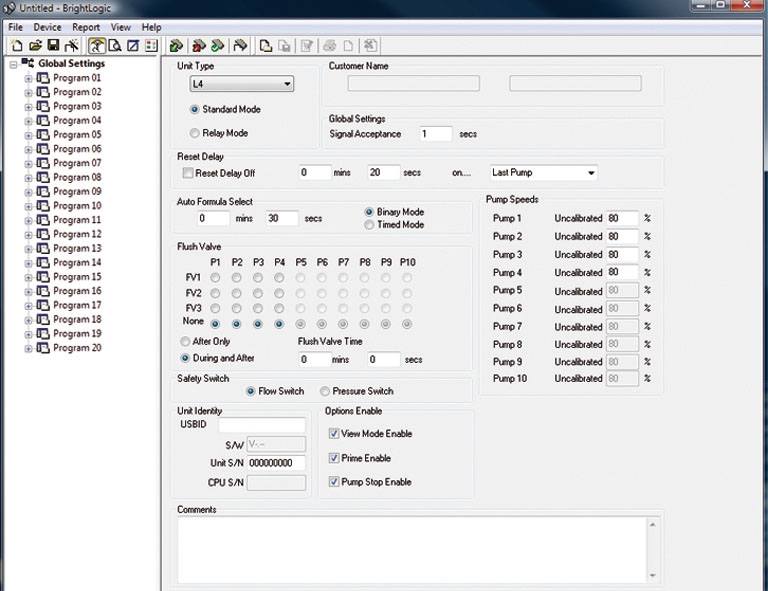Image resolution: width=768 pixels, height=591 pixels.
Task: Select FV2 flush valve for P3
Action: click(258, 293)
